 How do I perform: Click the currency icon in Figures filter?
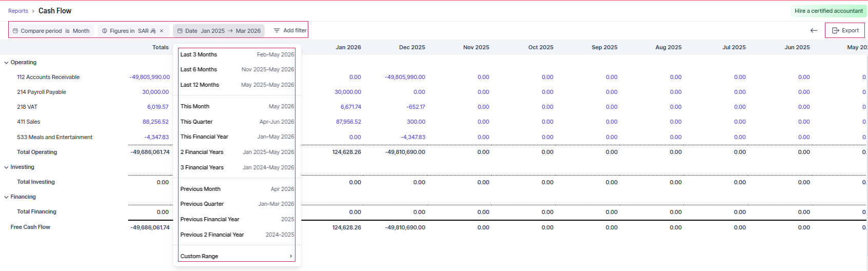pos(105,31)
